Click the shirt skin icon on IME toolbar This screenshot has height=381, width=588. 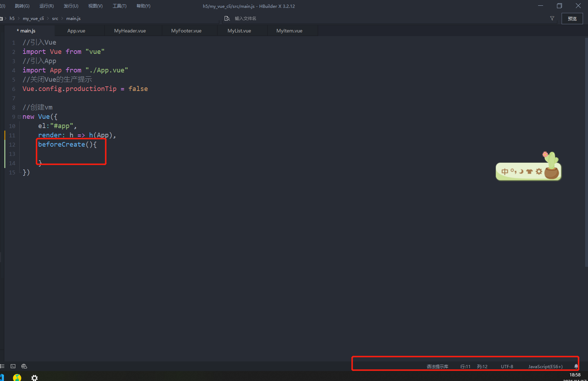point(530,172)
